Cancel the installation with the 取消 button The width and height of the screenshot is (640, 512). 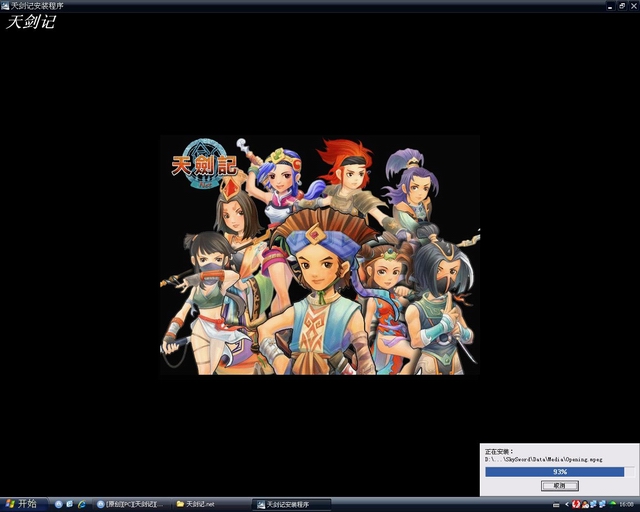click(x=560, y=485)
